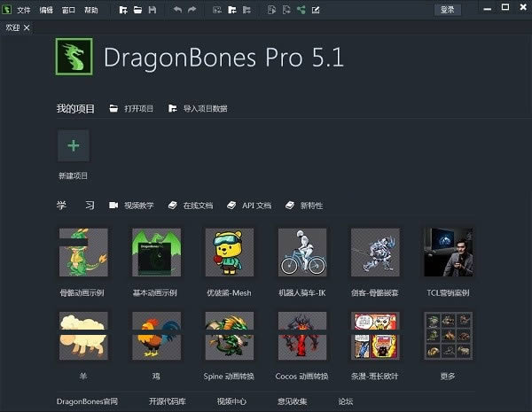Click the large DragonBones dragon logo
Screen dimensions: 532x412
click(x=74, y=57)
